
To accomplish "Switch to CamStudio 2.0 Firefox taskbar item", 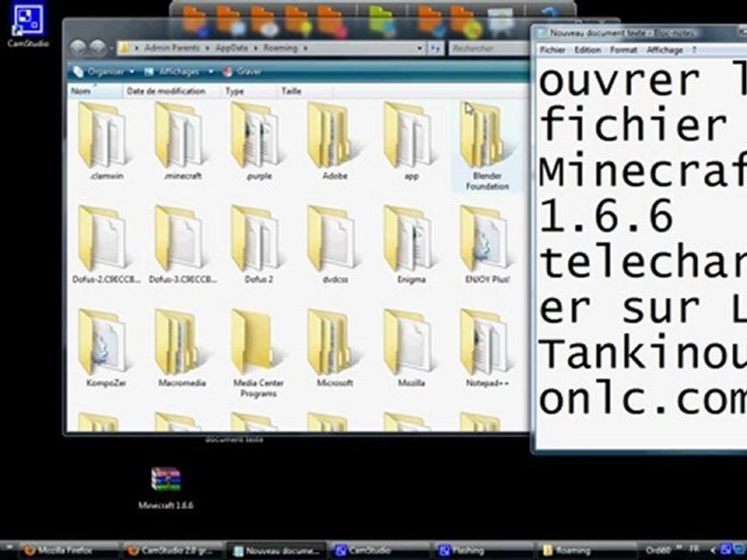I will click(x=171, y=551).
